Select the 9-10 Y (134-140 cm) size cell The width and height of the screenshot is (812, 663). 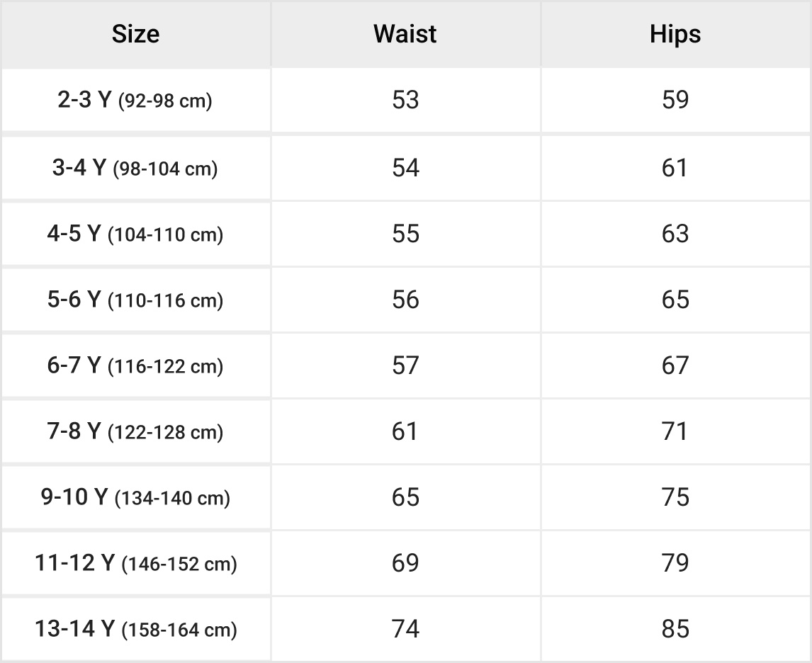click(x=135, y=497)
